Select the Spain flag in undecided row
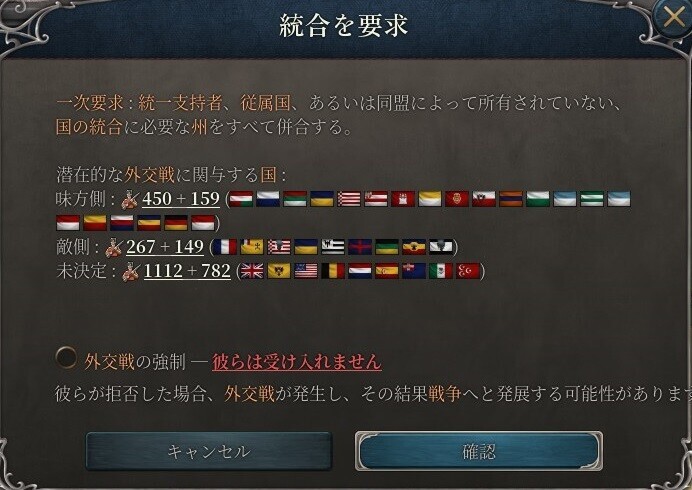 click(x=387, y=271)
